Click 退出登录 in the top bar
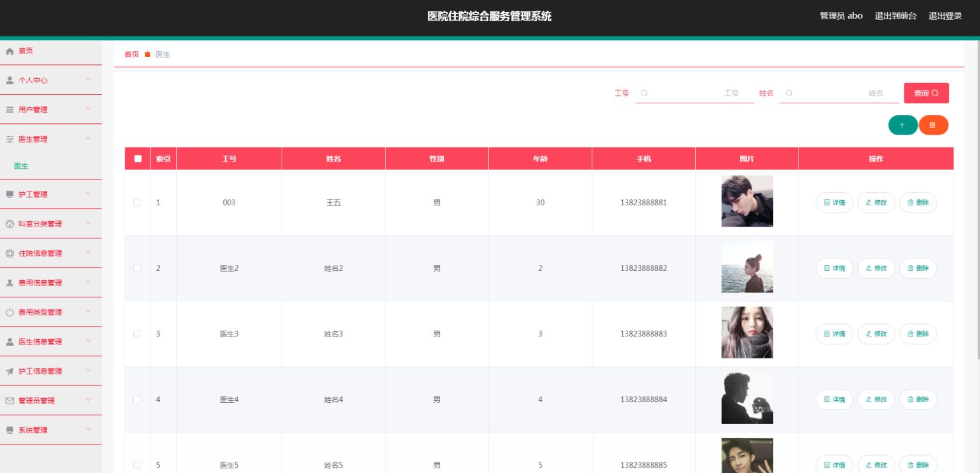The height and width of the screenshot is (473, 980). [x=945, y=16]
